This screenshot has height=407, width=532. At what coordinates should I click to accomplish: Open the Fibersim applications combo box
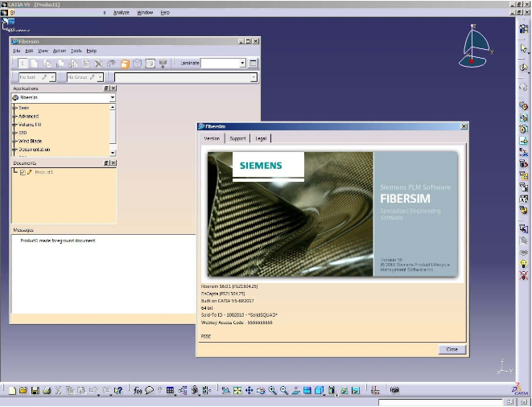point(112,97)
